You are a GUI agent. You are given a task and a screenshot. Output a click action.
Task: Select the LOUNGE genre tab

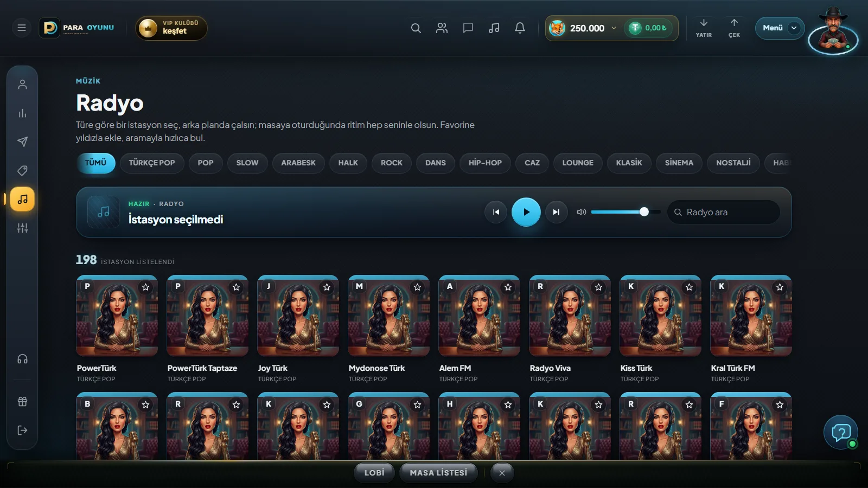pos(578,163)
